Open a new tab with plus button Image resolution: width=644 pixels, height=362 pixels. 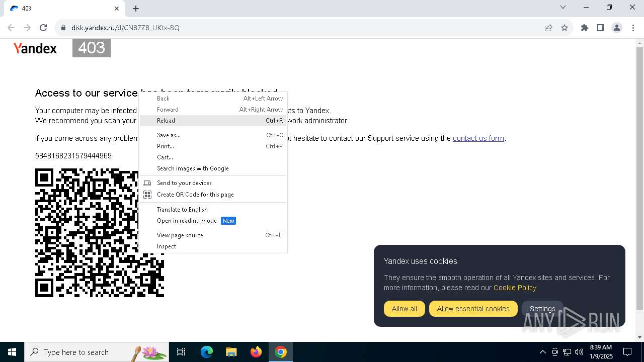point(136,9)
